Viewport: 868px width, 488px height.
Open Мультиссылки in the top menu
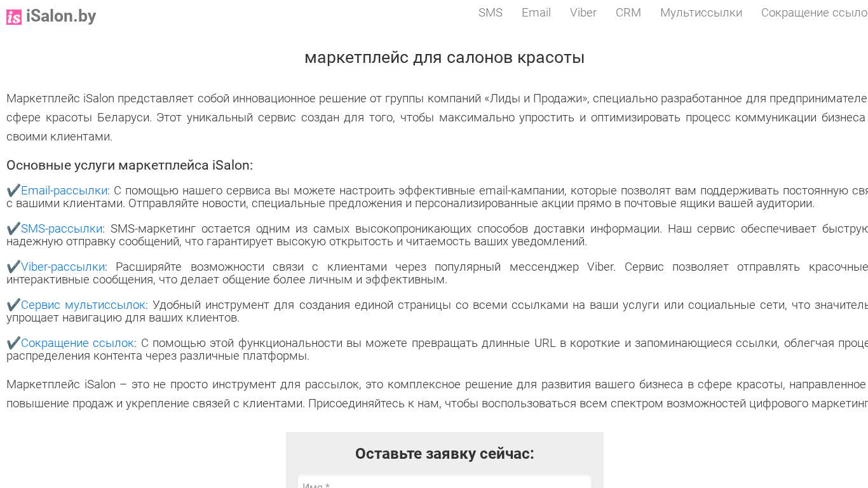click(701, 13)
